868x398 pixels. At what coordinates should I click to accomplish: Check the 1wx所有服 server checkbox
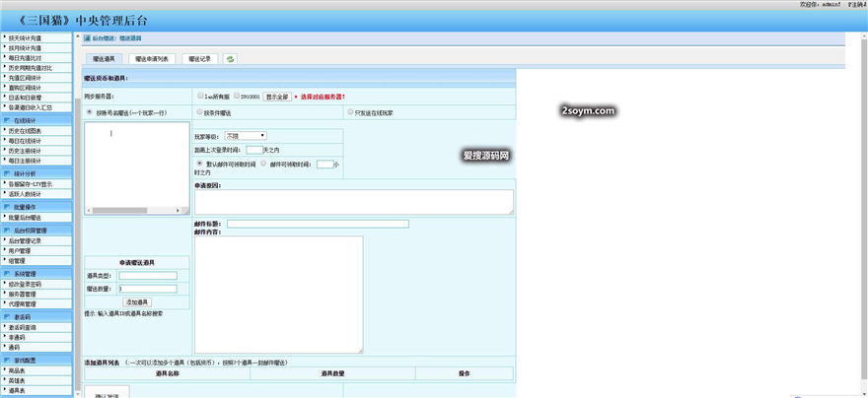[201, 97]
